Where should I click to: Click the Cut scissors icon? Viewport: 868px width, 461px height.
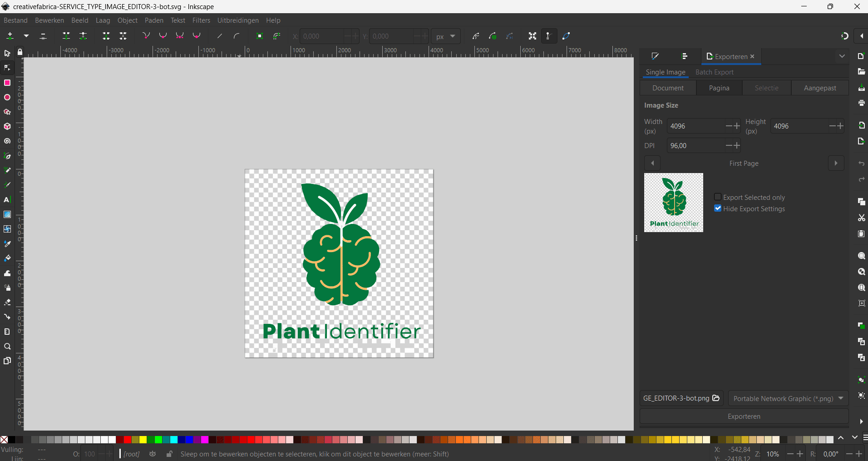pos(861,218)
